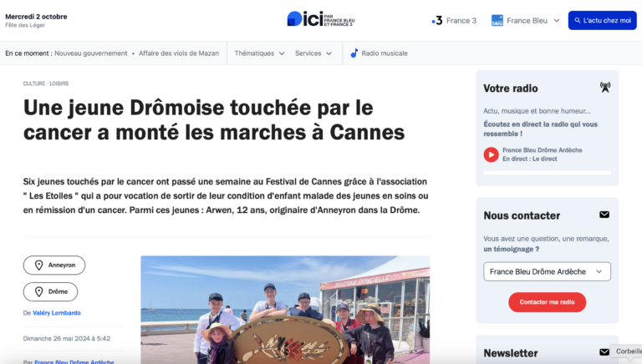Expand the Thématiques menu

pyautogui.click(x=259, y=53)
